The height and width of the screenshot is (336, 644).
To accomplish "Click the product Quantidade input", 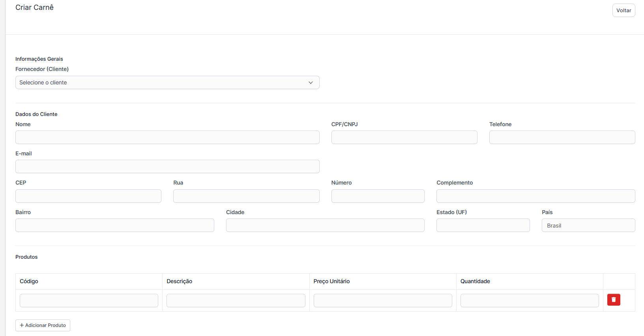I will 530,301.
